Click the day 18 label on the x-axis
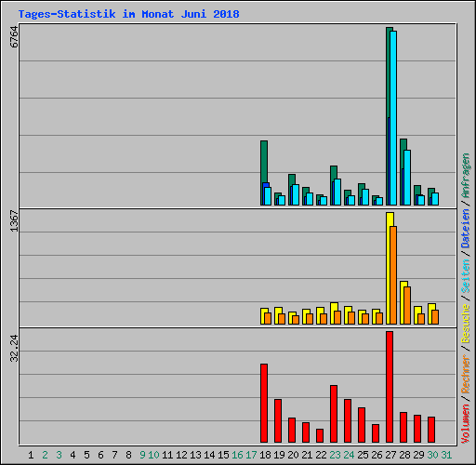 265,455
